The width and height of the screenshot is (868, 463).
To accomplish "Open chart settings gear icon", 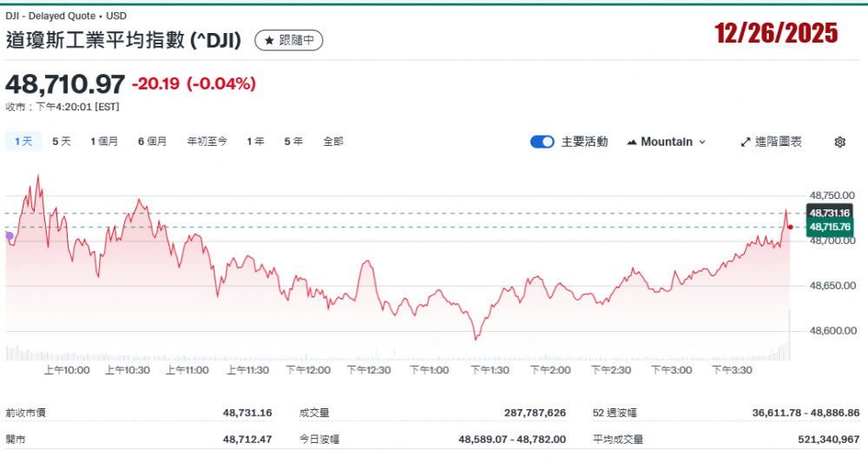I will [x=839, y=142].
